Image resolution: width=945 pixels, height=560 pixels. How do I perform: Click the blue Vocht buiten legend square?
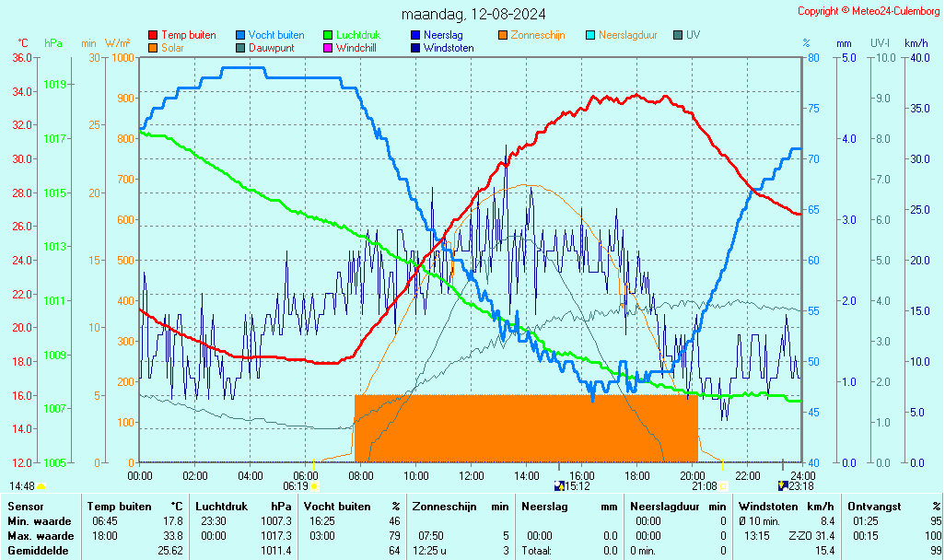coord(240,35)
